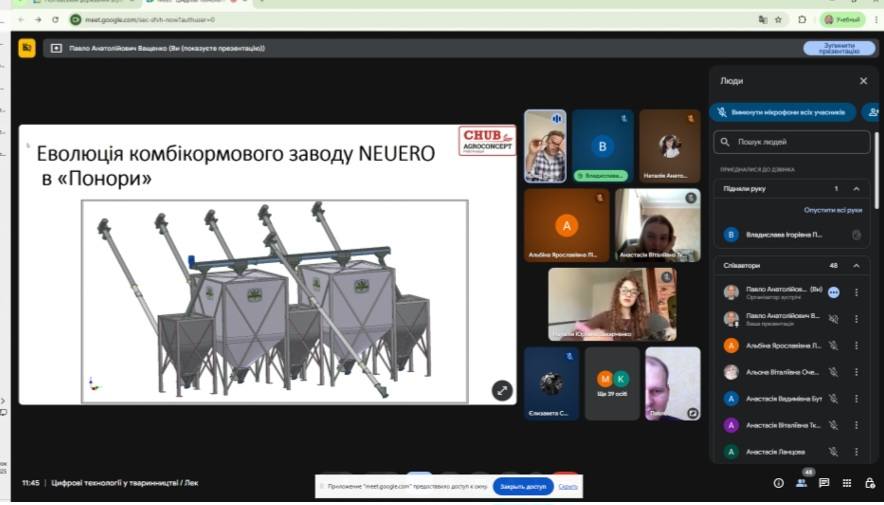Screen dimensions: 884x505
Task: Close the Люди side panel
Action: pos(863,81)
